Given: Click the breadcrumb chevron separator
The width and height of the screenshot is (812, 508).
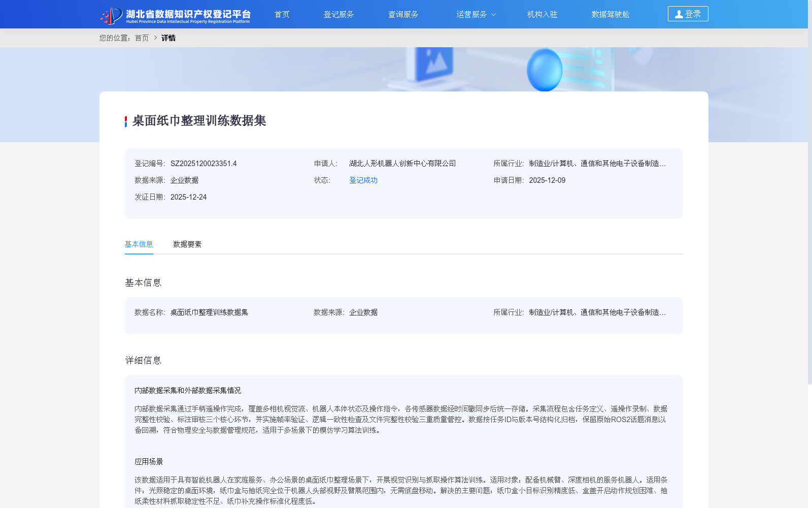Looking at the screenshot, I should pos(155,38).
